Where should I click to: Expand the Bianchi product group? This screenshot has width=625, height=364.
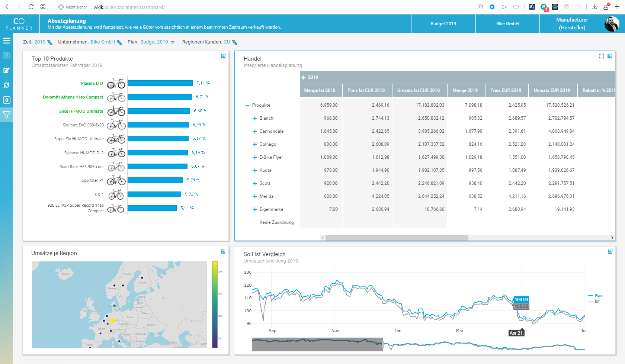tap(254, 118)
